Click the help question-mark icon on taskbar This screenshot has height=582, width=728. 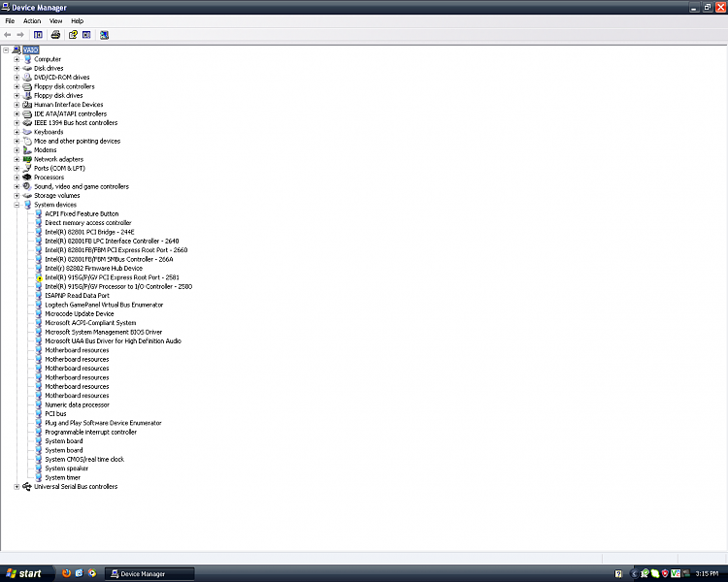tap(618, 573)
